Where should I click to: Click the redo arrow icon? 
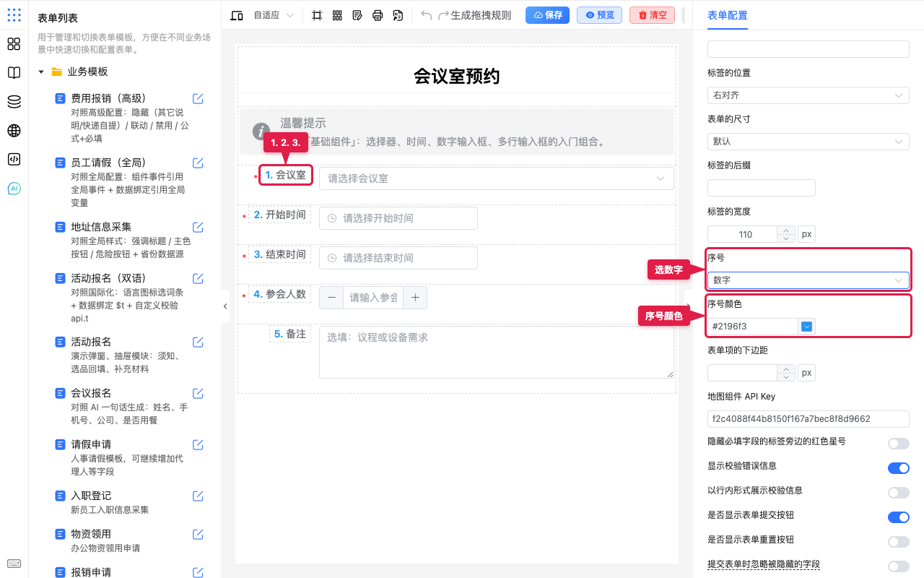pos(444,15)
